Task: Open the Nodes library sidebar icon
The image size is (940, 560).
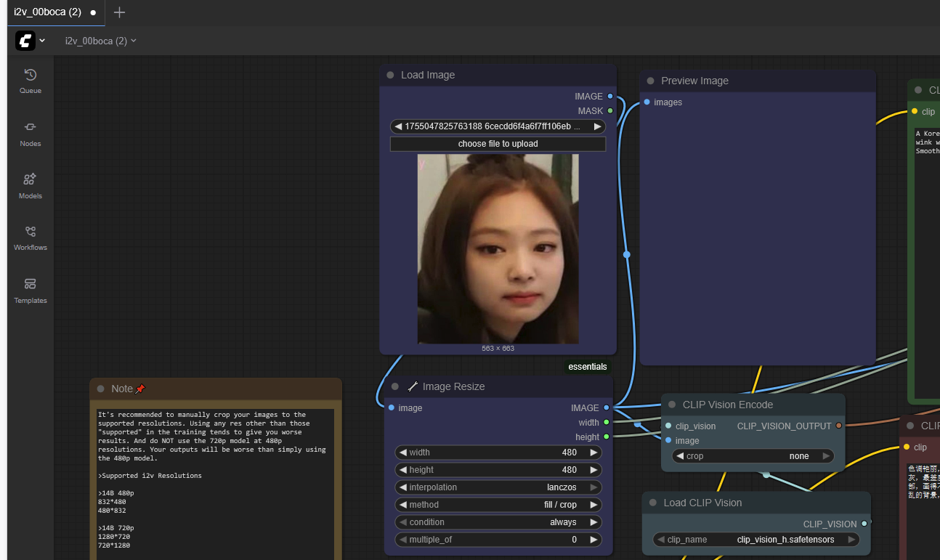Action: pyautogui.click(x=31, y=133)
